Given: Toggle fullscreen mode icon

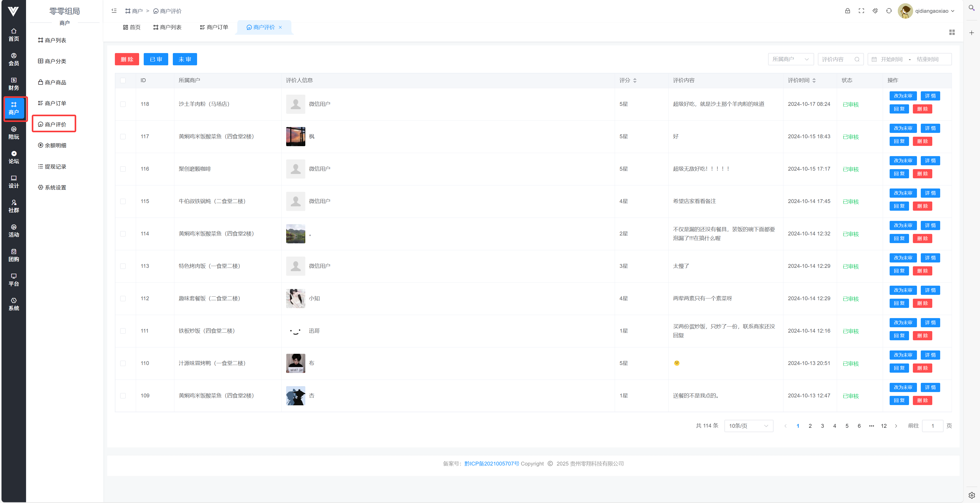Looking at the screenshot, I should (861, 11).
